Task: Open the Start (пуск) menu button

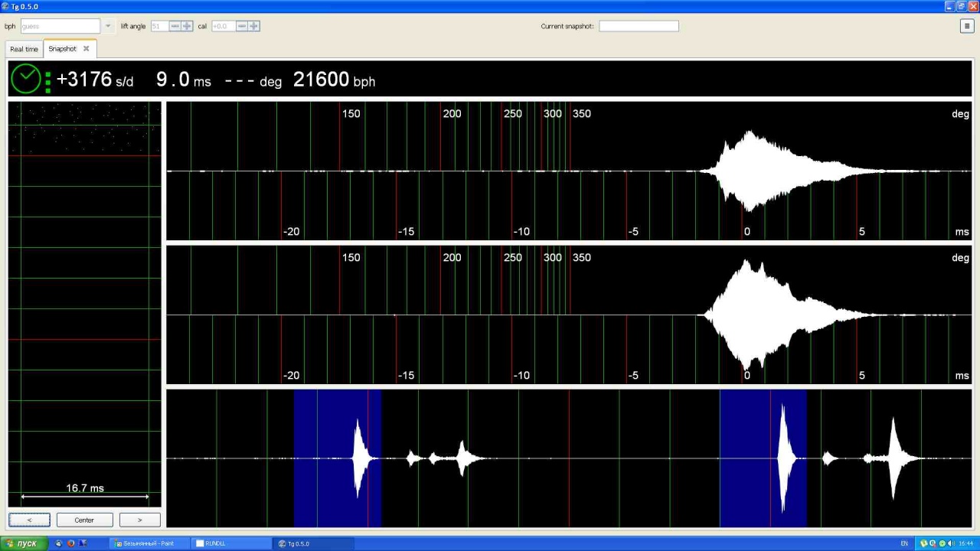Action: pyautogui.click(x=23, y=543)
